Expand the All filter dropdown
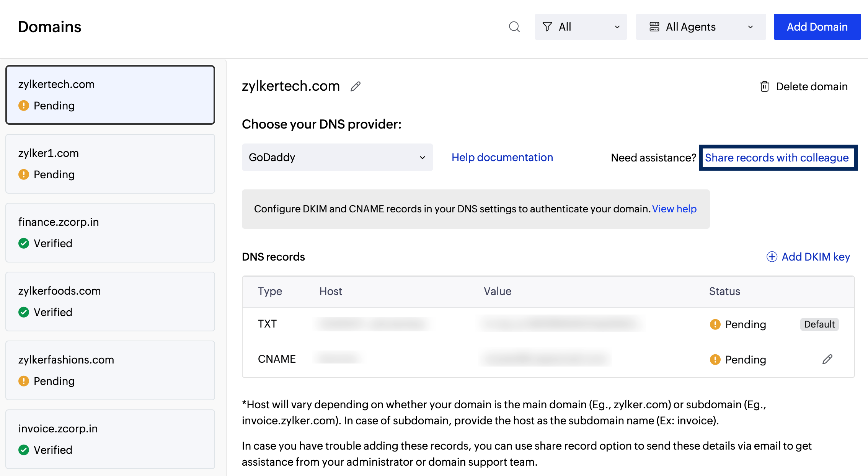 point(581,27)
